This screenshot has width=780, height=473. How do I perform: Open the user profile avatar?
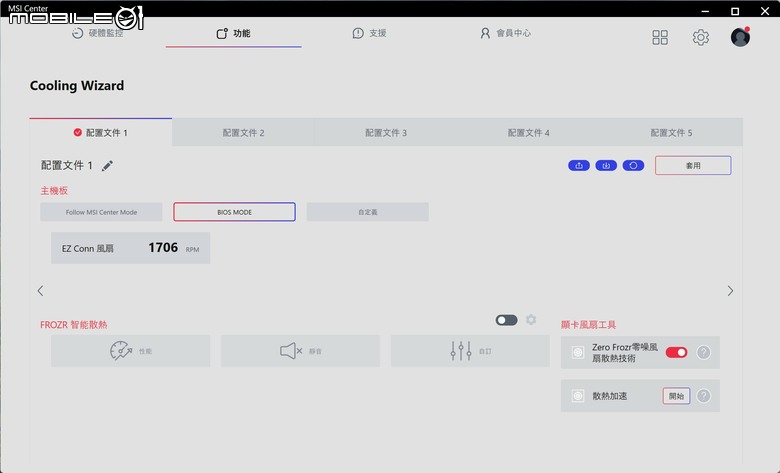pyautogui.click(x=740, y=37)
